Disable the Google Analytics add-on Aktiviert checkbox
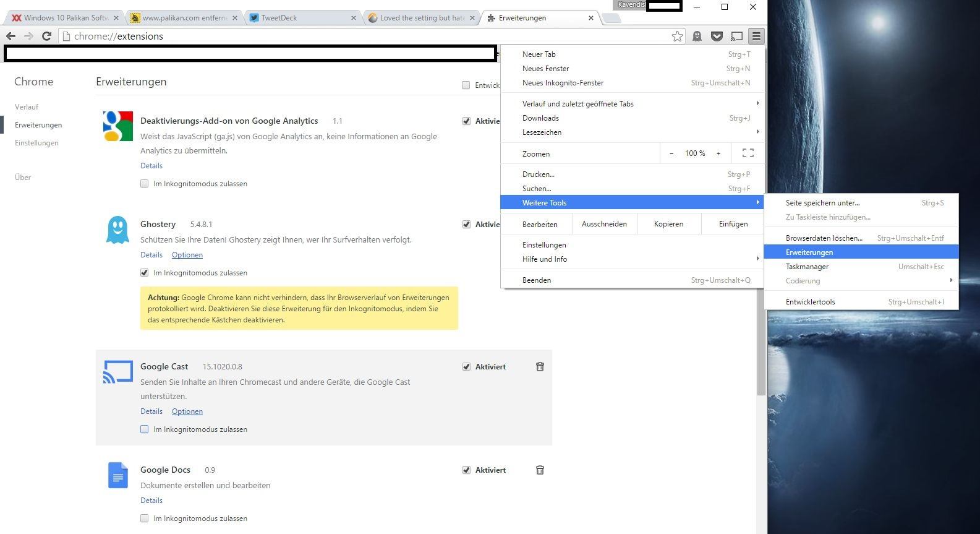 [466, 121]
